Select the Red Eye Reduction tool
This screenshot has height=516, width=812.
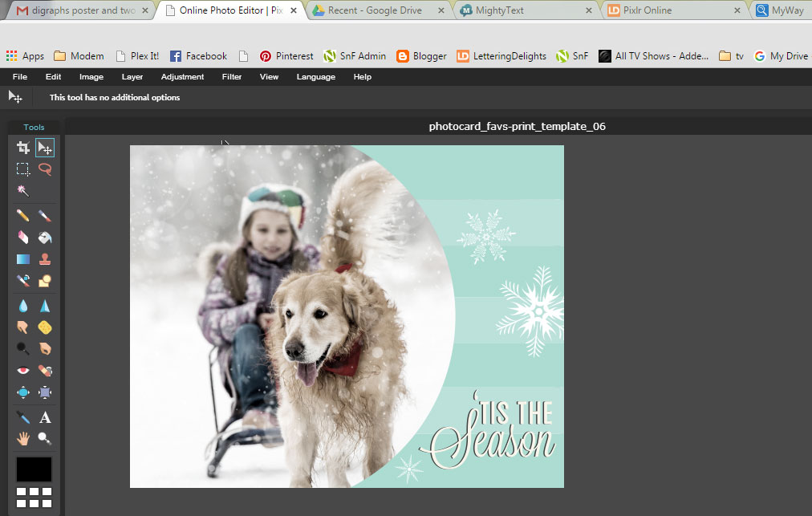[x=23, y=371]
